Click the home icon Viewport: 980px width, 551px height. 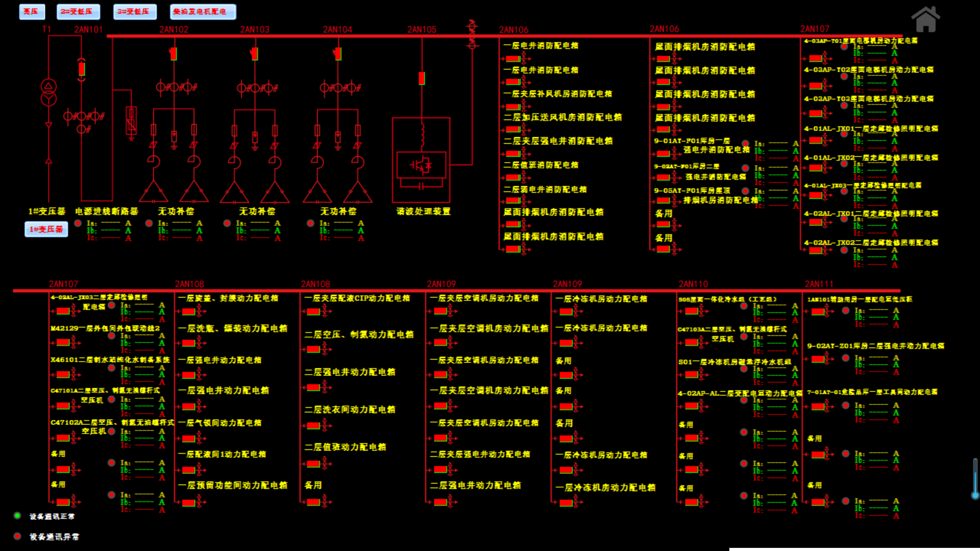tap(925, 19)
